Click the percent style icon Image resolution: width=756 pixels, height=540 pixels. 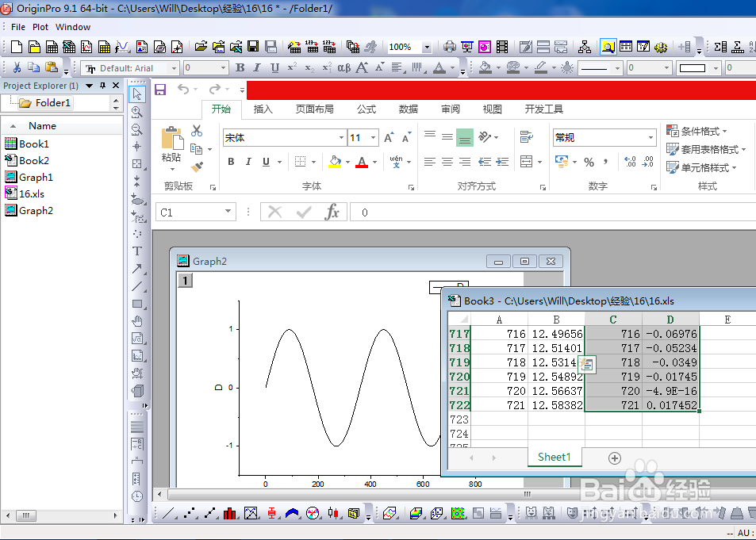[589, 163]
